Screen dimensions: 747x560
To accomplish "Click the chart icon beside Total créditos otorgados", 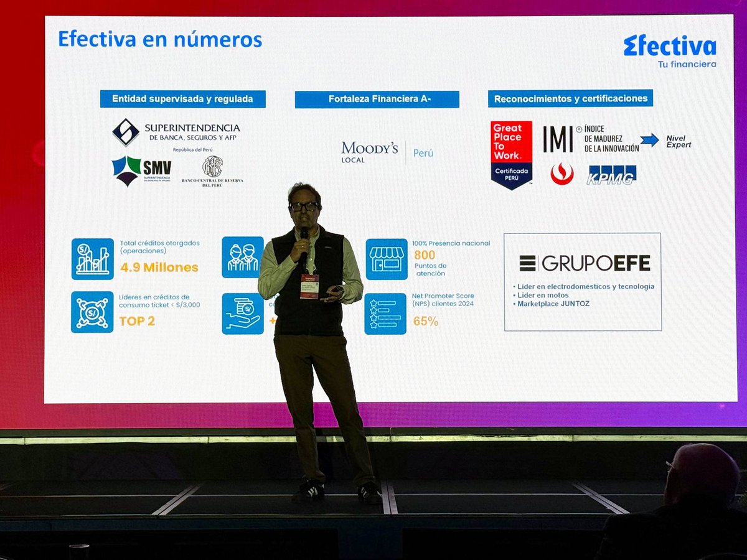I will coord(93,259).
